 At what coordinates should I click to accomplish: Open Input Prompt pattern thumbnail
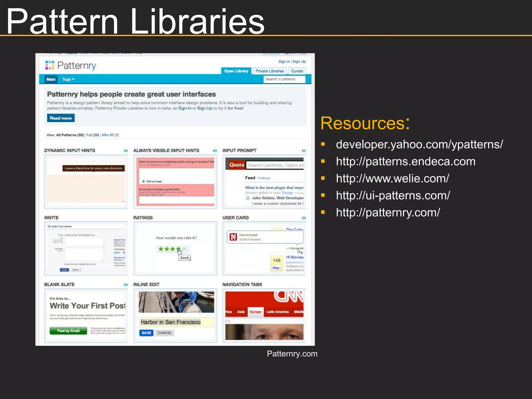tap(264, 182)
